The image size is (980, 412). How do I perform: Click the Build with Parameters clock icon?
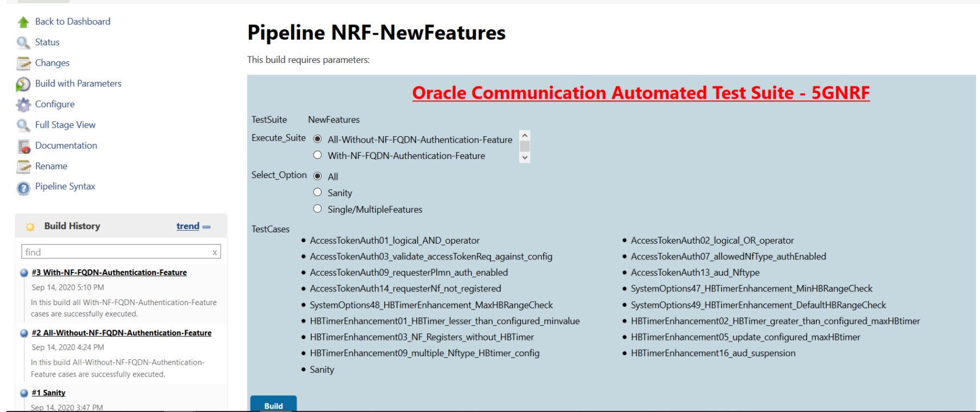click(23, 84)
